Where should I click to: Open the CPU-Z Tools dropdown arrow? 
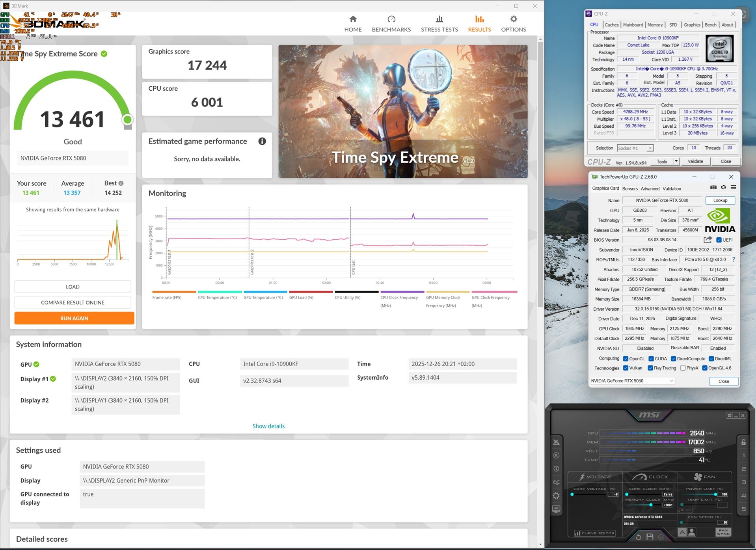click(x=676, y=162)
